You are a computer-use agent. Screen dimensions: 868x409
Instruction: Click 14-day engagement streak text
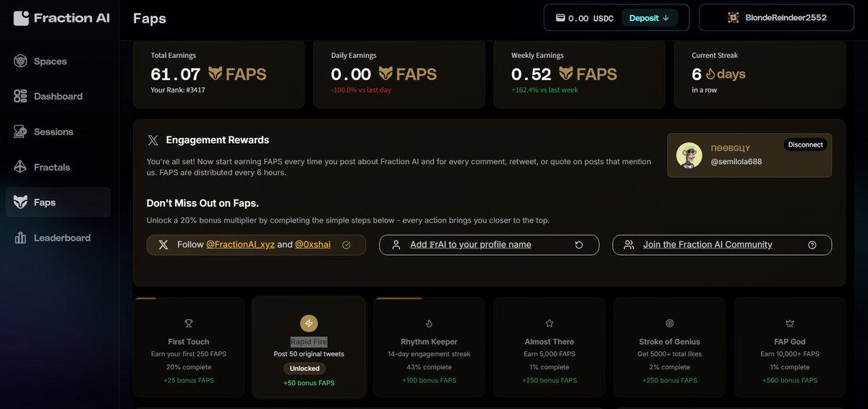(429, 354)
